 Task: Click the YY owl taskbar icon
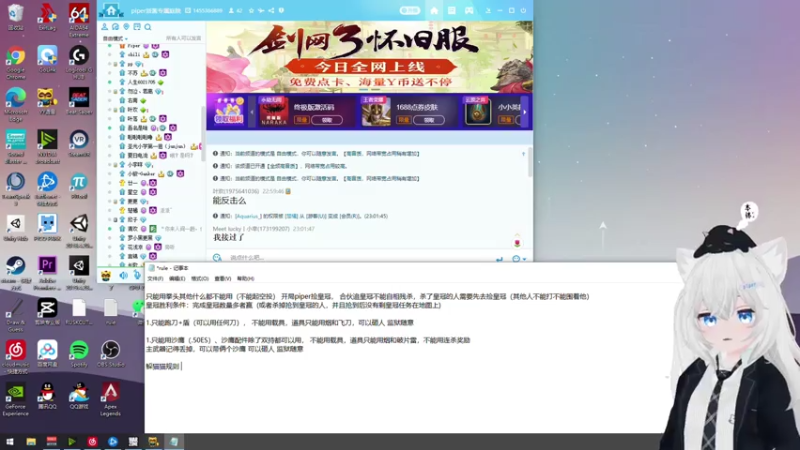153,441
